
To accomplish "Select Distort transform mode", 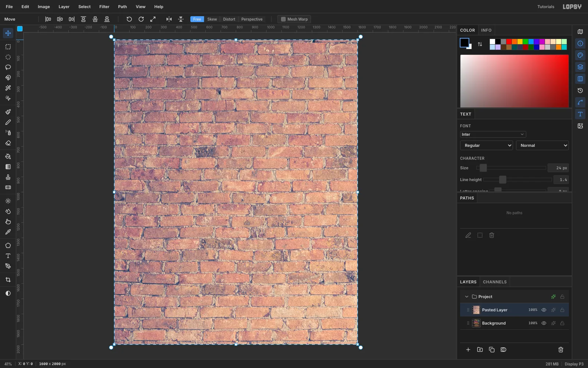I will 229,19.
